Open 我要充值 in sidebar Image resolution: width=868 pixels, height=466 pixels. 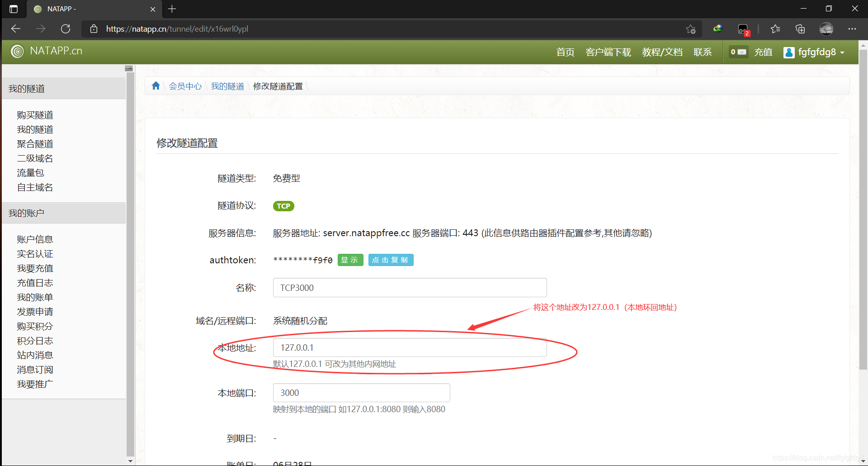[x=35, y=268]
